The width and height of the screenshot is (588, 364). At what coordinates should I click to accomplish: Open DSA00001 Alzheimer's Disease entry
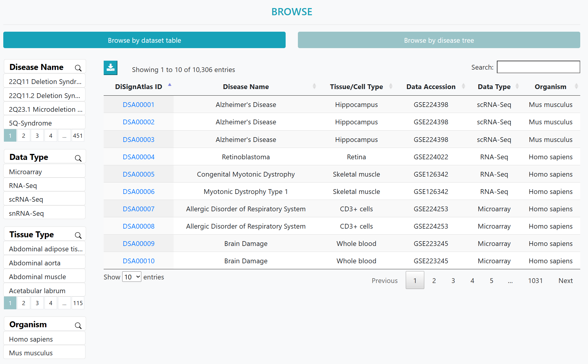[139, 105]
